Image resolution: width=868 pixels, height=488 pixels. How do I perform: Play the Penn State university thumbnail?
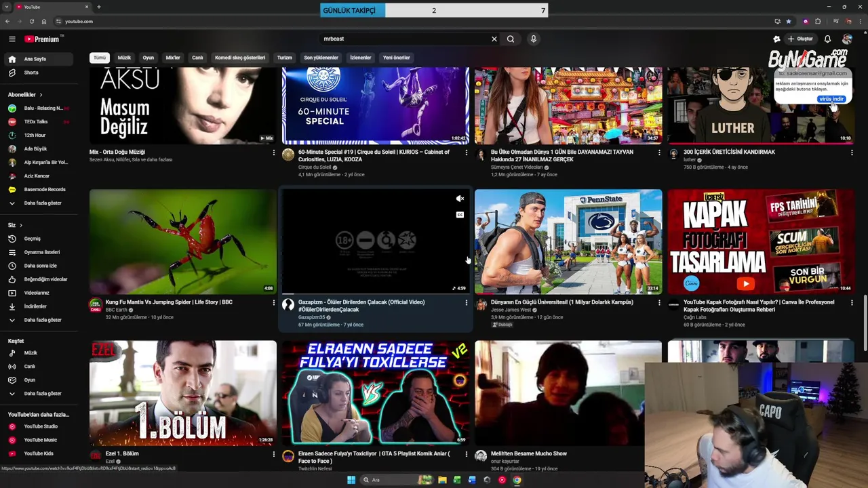pos(568,241)
